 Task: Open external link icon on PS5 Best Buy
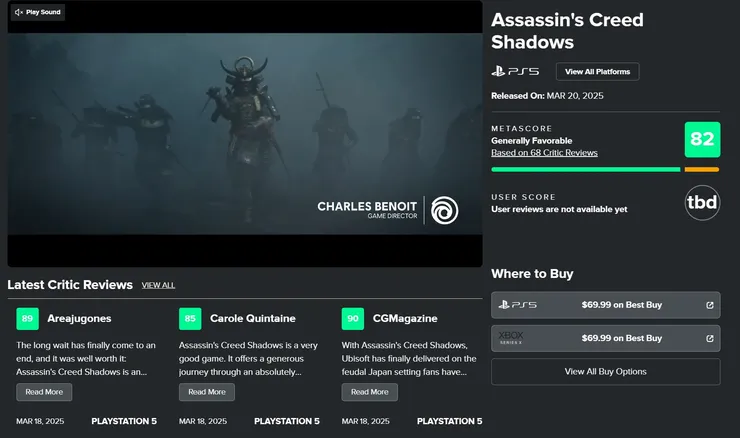(x=709, y=305)
